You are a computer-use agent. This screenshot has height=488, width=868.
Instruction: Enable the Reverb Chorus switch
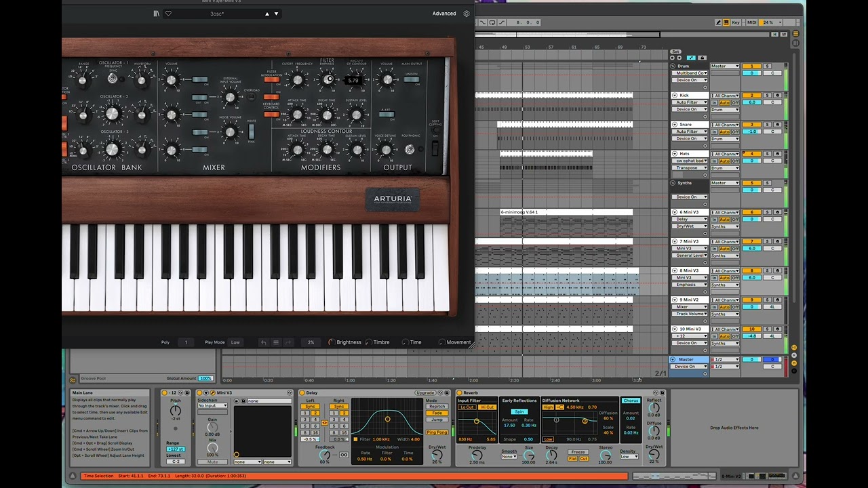pos(631,401)
